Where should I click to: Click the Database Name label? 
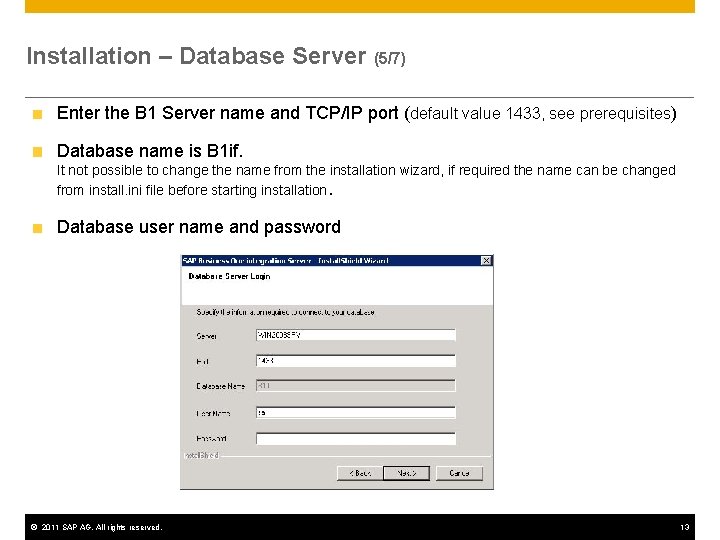pyautogui.click(x=220, y=386)
